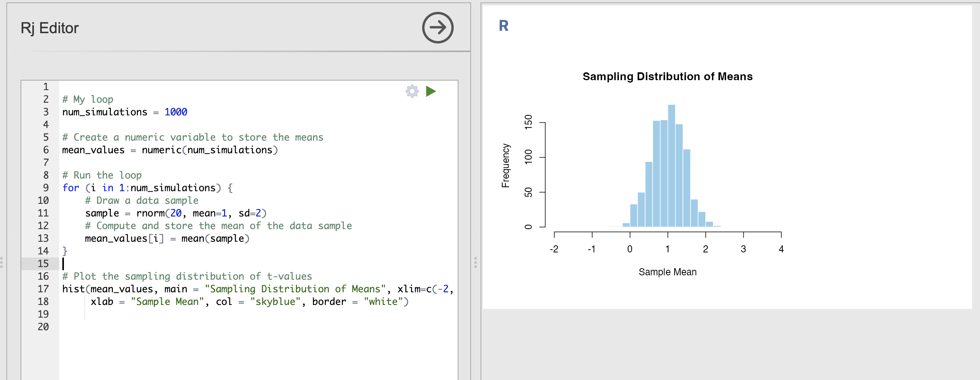Run the code with the green play icon

(431, 91)
